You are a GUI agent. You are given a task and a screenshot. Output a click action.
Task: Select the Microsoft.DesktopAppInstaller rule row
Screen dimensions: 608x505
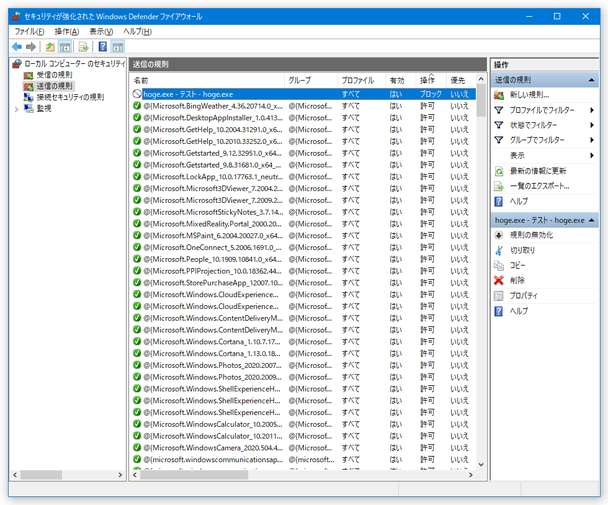coord(304,118)
